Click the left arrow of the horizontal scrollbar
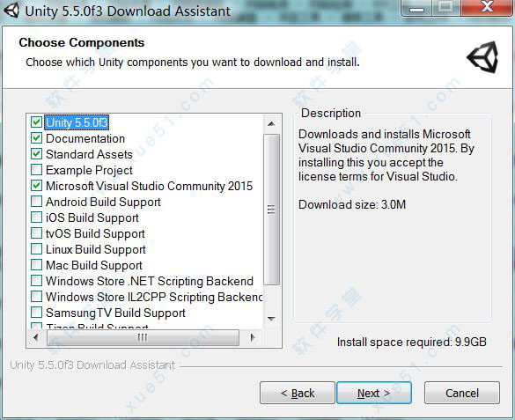Viewport: 515px width, 420px height. click(x=36, y=337)
